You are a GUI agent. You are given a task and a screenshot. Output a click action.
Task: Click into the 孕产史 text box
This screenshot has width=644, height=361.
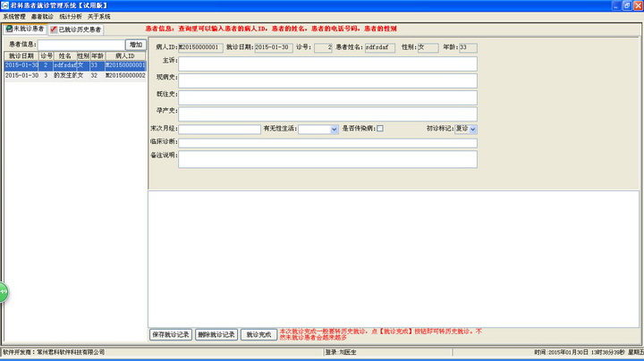point(327,114)
